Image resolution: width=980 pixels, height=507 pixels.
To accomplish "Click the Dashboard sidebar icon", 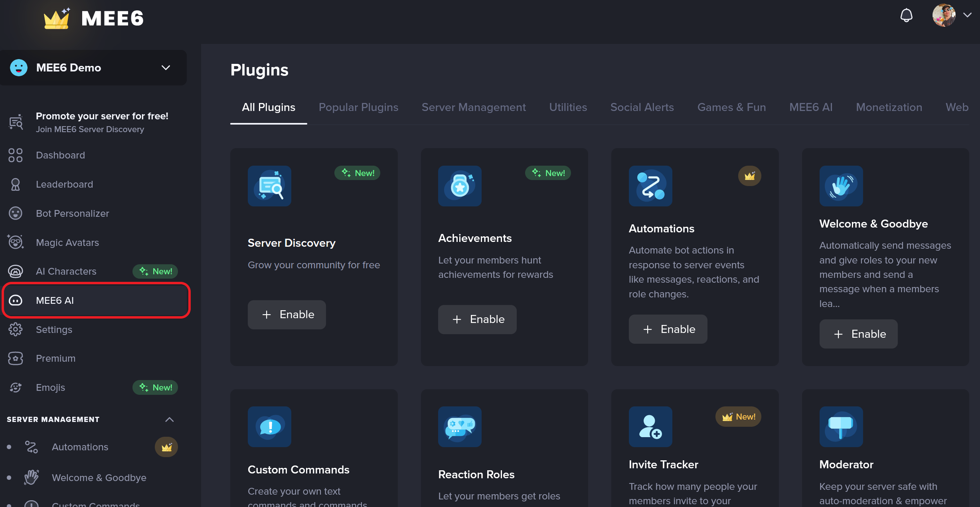I will coord(15,155).
